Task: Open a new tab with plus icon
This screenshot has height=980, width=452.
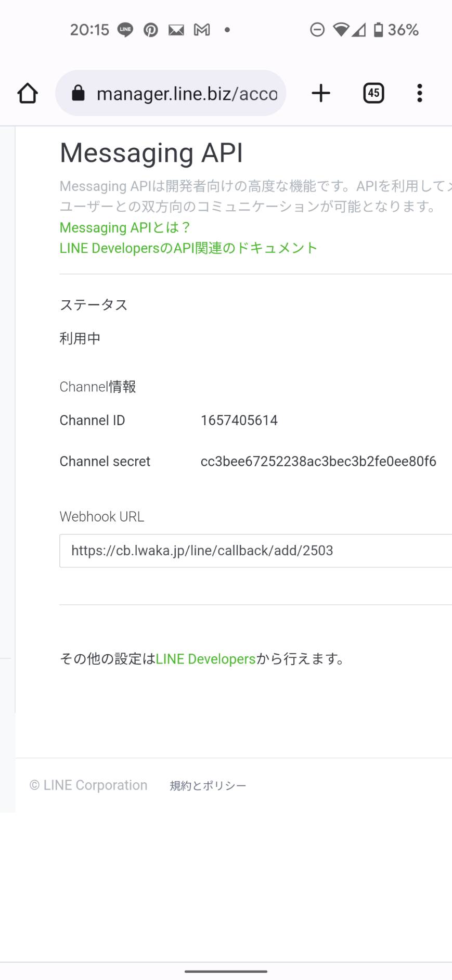Action: coord(321,94)
